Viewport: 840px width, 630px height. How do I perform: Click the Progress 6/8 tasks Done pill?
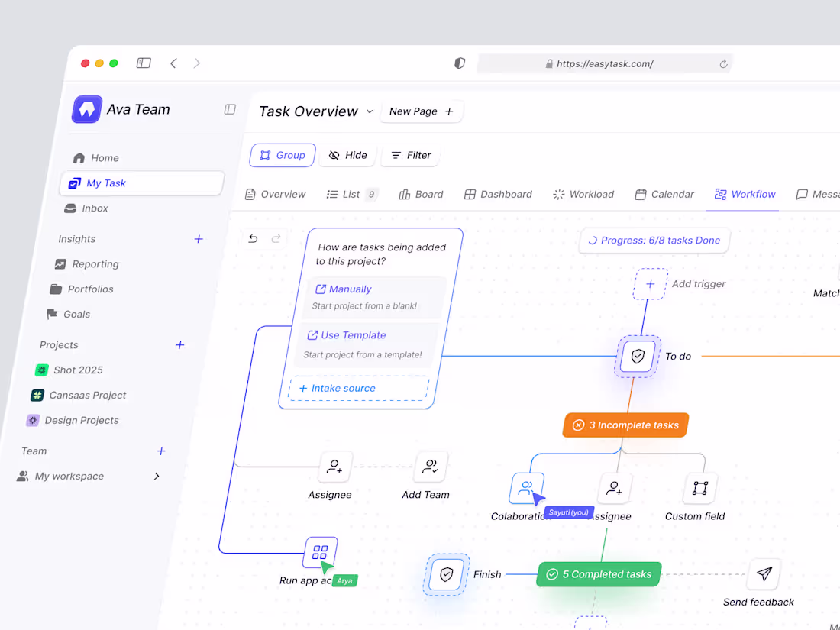[x=654, y=241]
